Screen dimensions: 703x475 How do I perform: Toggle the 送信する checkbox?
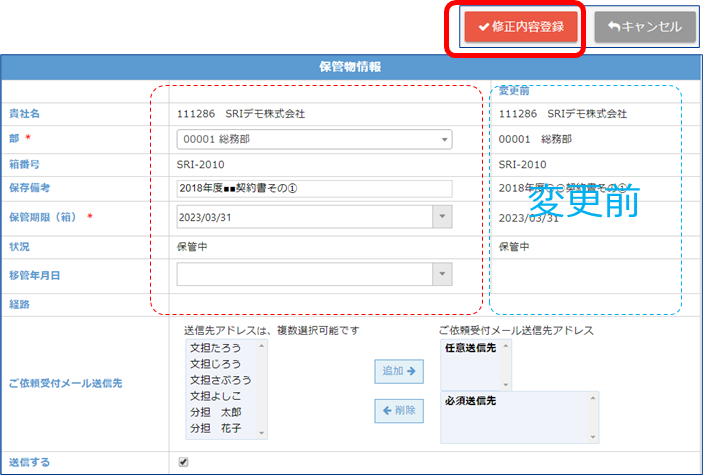click(182, 462)
